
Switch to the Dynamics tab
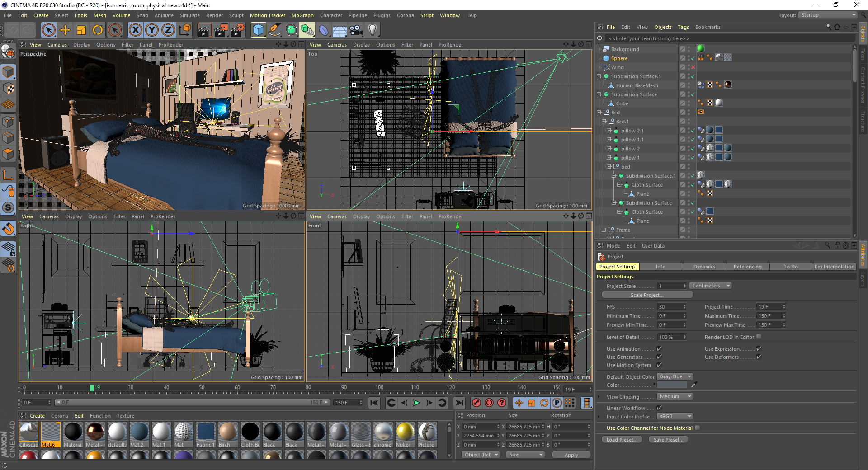click(x=704, y=267)
